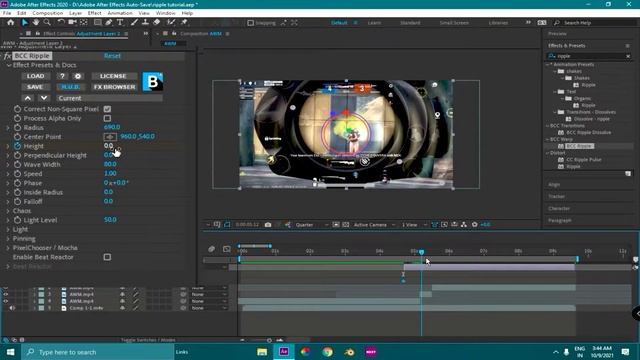Open the FX BROWSER button
640x360 pixels.
coord(114,87)
